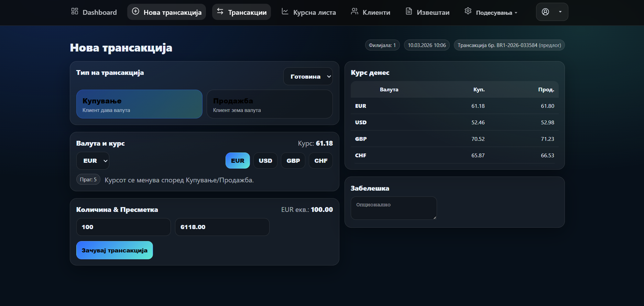Click the gear icon for Подесувања
This screenshot has height=306, width=644.
(x=468, y=11)
